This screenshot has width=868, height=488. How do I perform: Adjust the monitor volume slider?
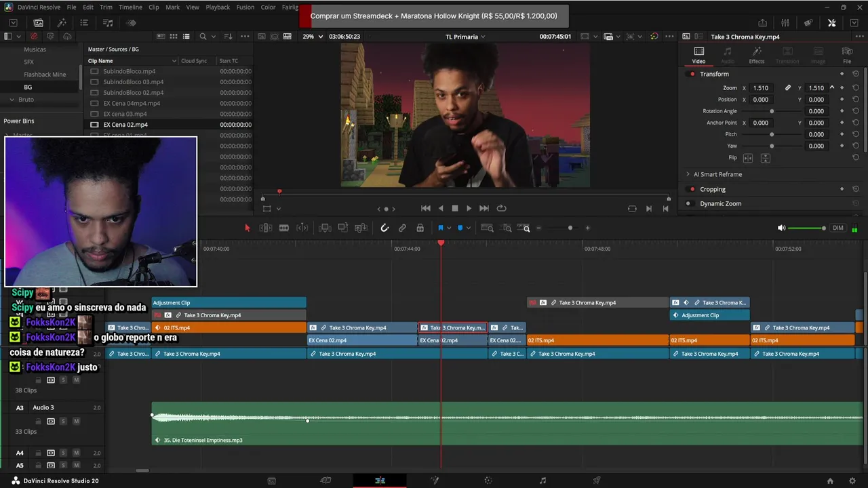[807, 228]
